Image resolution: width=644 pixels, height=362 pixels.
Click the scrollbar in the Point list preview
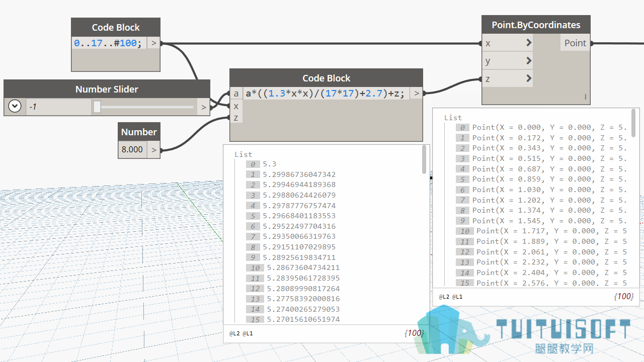(x=633, y=123)
